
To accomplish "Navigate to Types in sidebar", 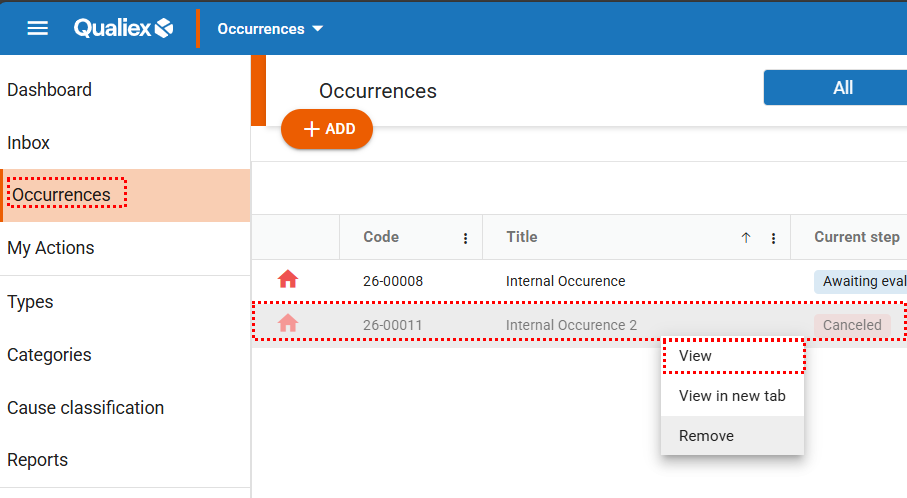I will point(30,302).
